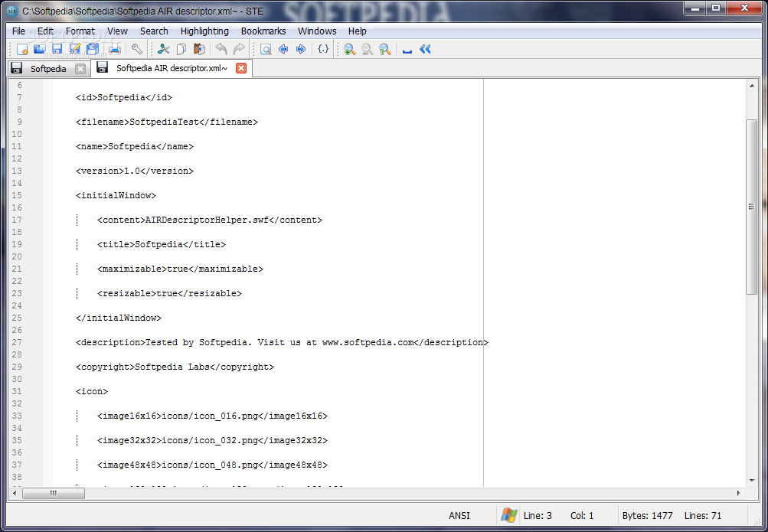Viewport: 768px width, 532px height.
Task: Click the Windows flag icon in status bar
Action: (x=509, y=515)
